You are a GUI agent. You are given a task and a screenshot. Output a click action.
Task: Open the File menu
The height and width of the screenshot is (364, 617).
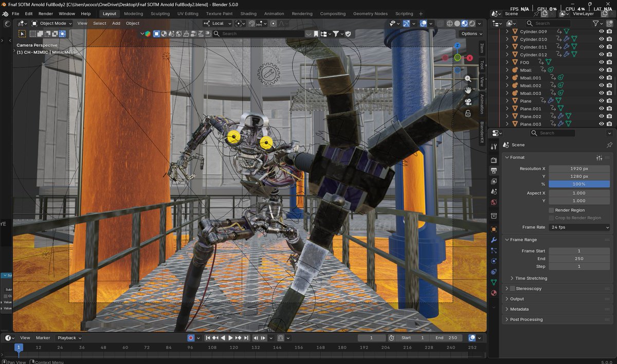click(x=15, y=13)
